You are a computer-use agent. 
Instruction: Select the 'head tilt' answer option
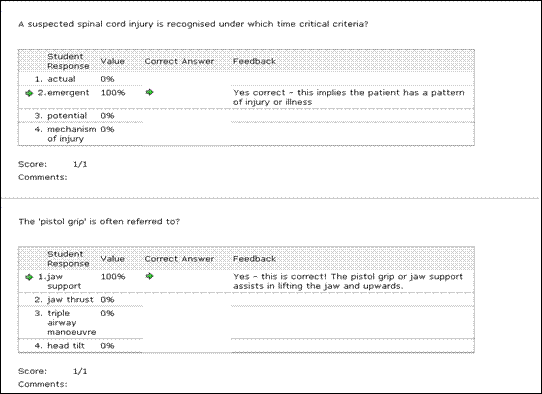pyautogui.click(x=66, y=346)
